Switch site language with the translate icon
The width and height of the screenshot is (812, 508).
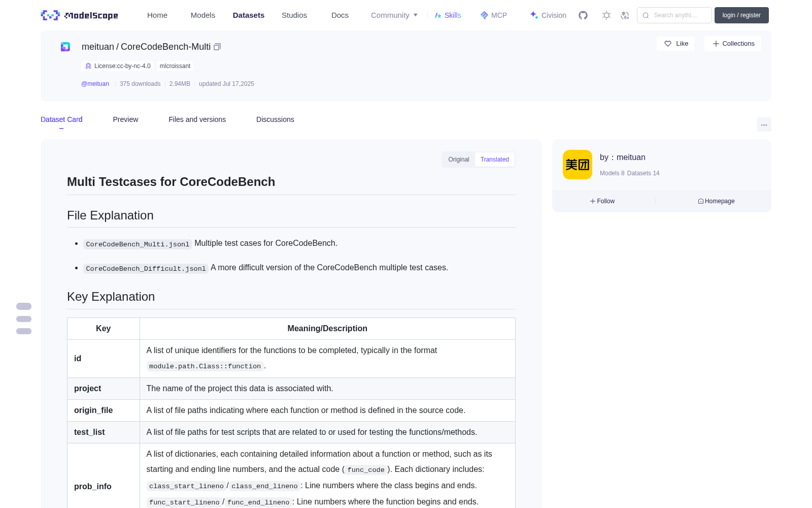(x=625, y=15)
